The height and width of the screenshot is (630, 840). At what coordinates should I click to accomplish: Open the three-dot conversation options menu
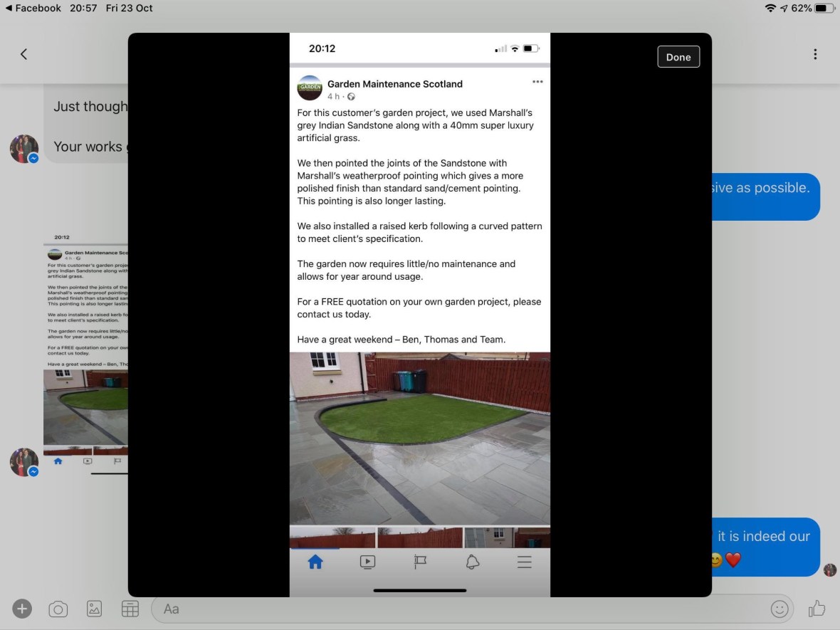(x=814, y=54)
